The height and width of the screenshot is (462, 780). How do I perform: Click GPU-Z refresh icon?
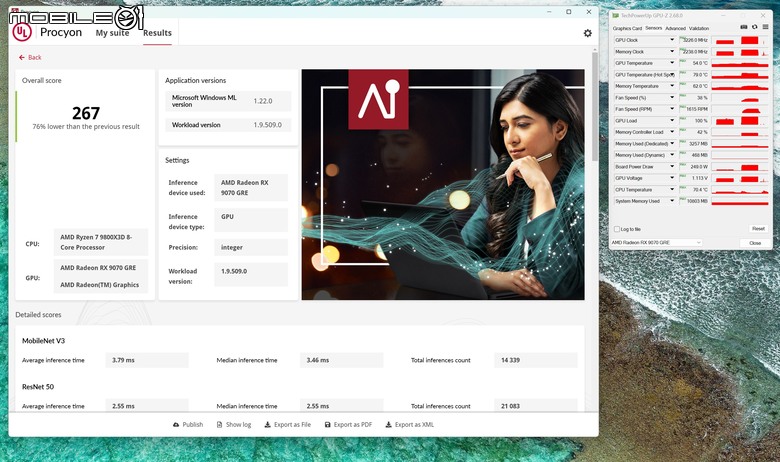click(755, 27)
